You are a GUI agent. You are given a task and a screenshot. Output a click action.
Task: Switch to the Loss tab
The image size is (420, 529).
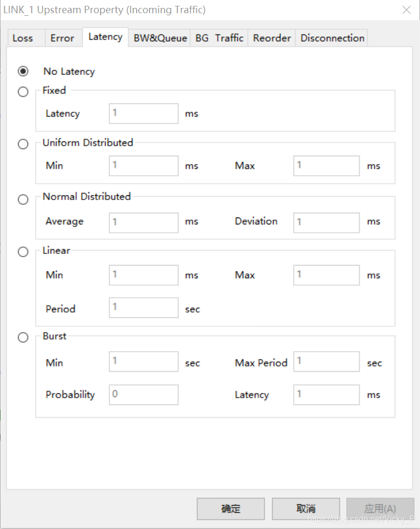[x=26, y=38]
